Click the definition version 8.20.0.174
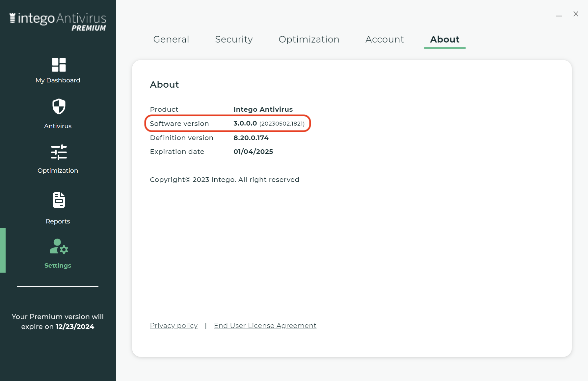588x381 pixels. pos(251,138)
